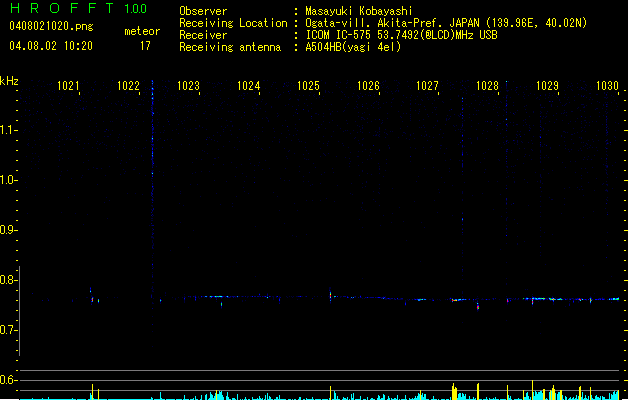
Task: Click the 1.1 kHz frequency label
Action: [x=8, y=130]
